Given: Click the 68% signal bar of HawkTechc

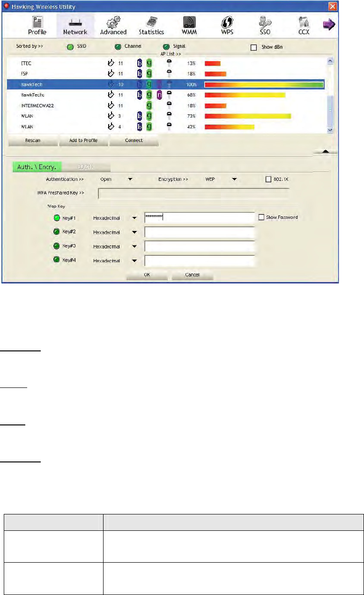Looking at the screenshot, I should coord(245,95).
